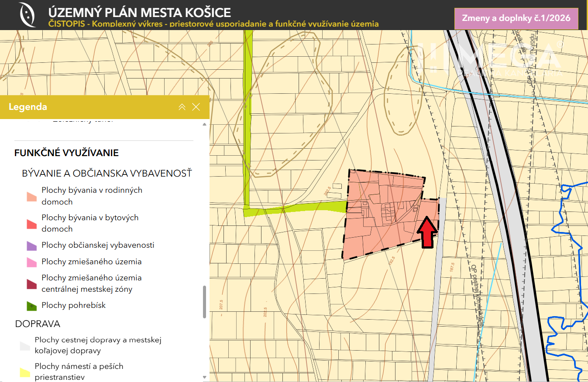Click the grey Plochy cestnej dopravy swatch
Screen dimensions: 588x382
pos(26,345)
